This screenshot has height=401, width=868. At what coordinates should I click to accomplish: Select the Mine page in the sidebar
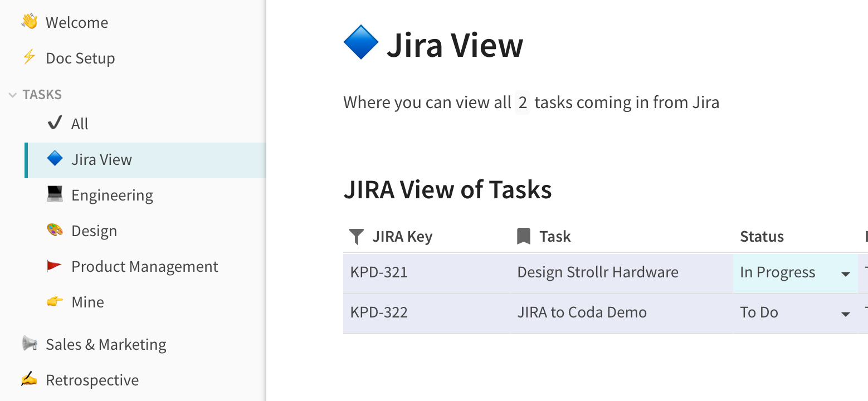point(87,301)
